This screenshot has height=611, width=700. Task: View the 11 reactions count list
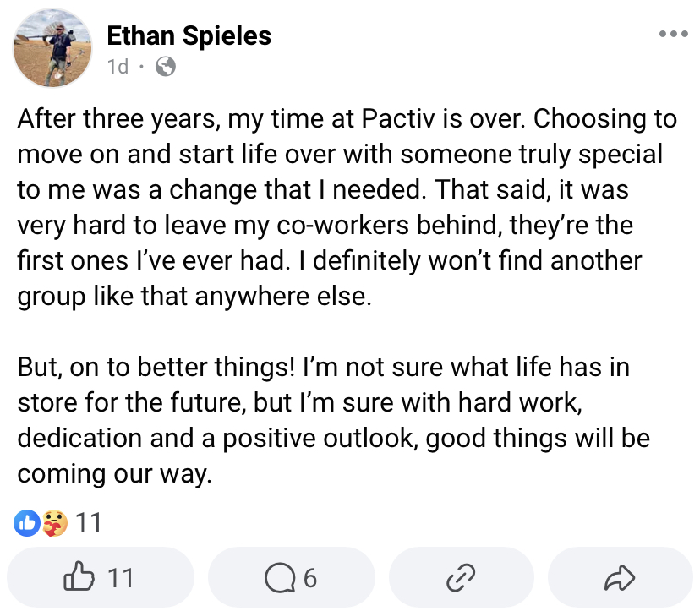[x=89, y=522]
